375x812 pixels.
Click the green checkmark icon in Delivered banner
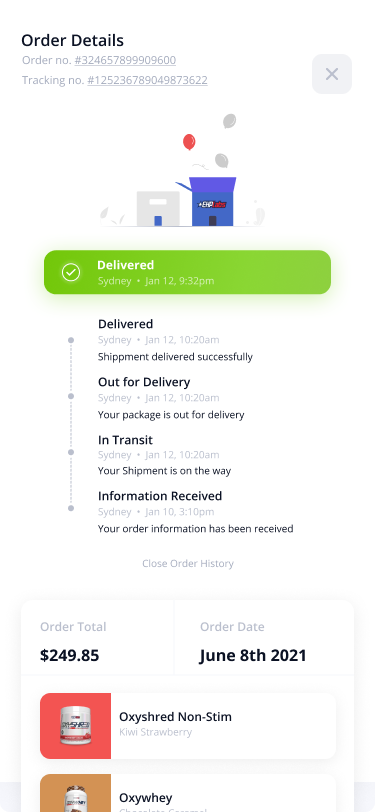[71, 272]
